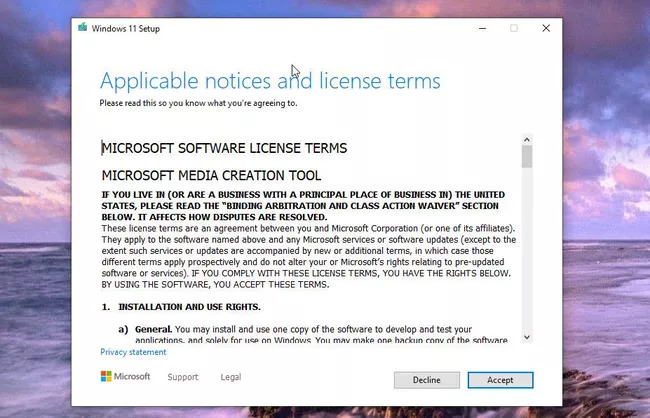Click 'BY USING THE SOFTWARE, YOU ACCEPT' line
Viewport: 650px width, 418px height.
pos(215,284)
